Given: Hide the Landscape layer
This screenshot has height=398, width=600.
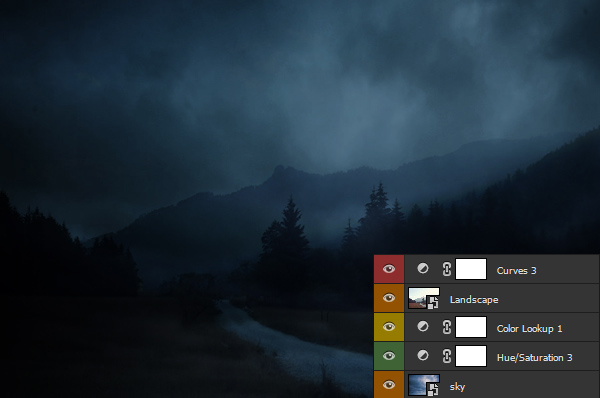Looking at the screenshot, I should click(x=389, y=298).
